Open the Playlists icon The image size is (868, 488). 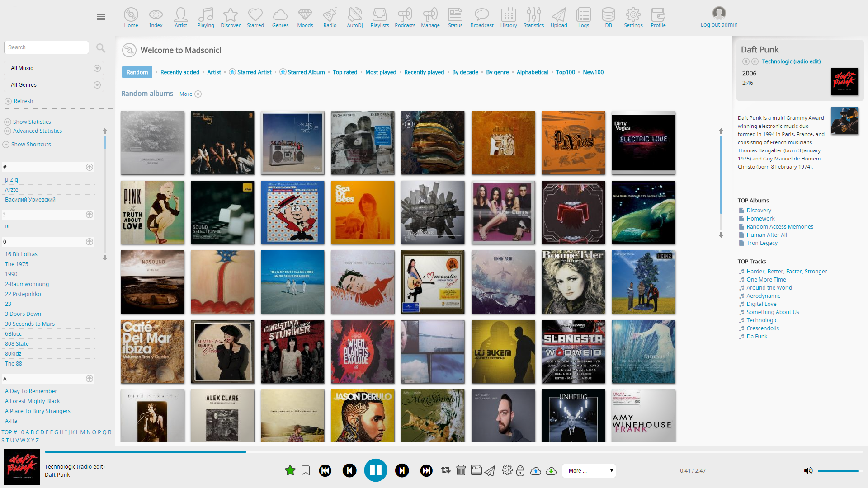pos(380,15)
